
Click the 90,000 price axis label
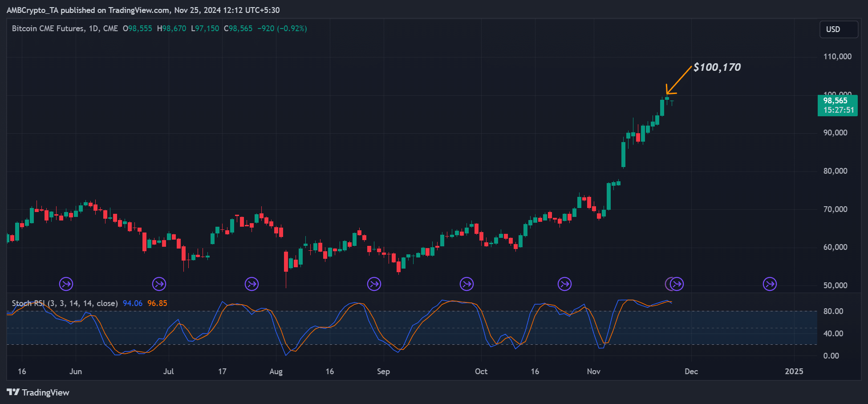tap(836, 133)
